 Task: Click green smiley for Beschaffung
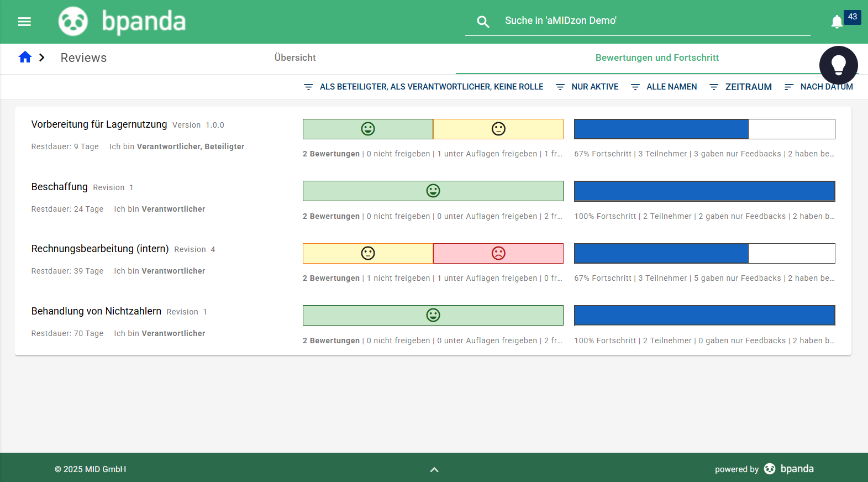point(433,191)
